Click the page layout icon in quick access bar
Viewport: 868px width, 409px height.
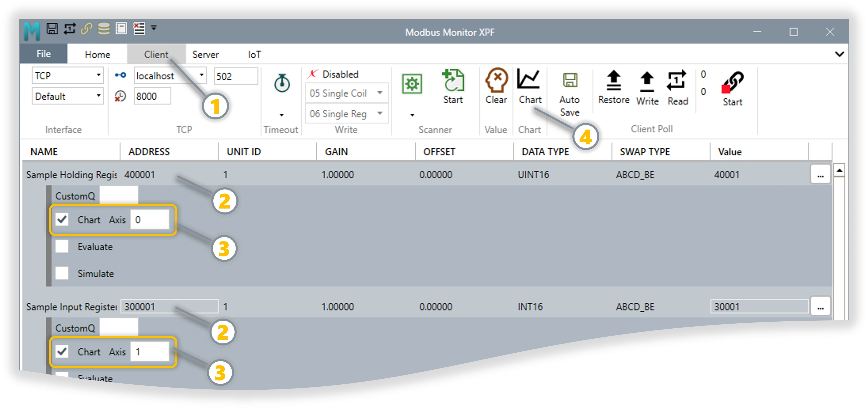coord(121,29)
